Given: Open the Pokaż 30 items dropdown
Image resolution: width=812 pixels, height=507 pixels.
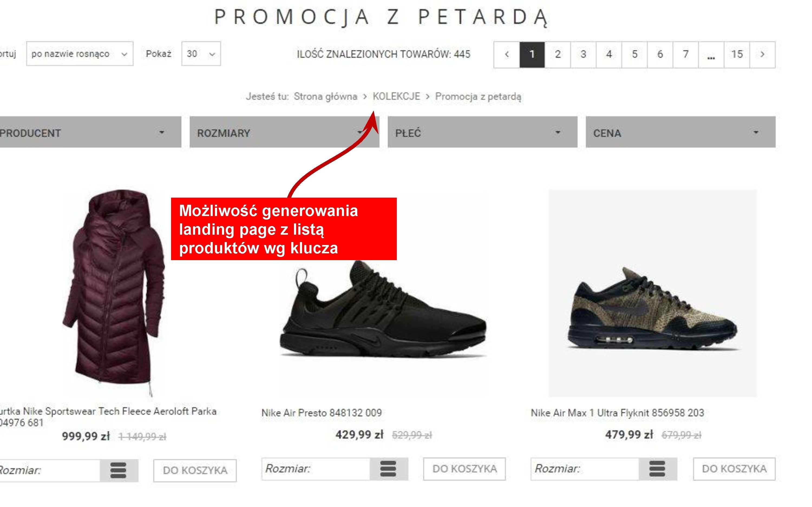Looking at the screenshot, I should tap(201, 54).
